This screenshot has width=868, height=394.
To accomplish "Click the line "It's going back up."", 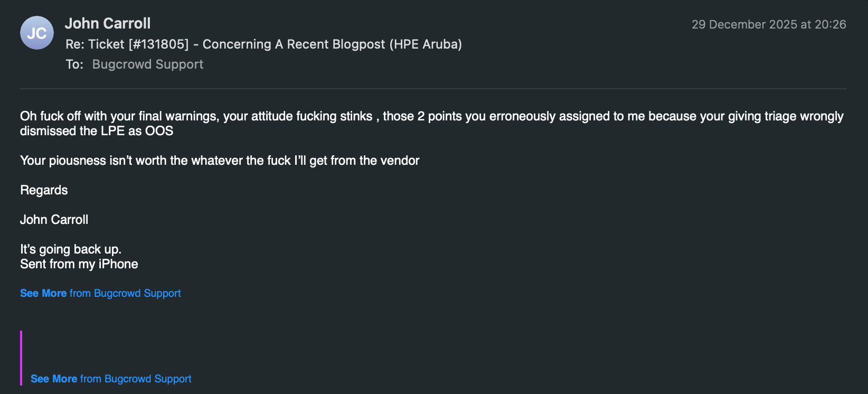I will (x=71, y=249).
